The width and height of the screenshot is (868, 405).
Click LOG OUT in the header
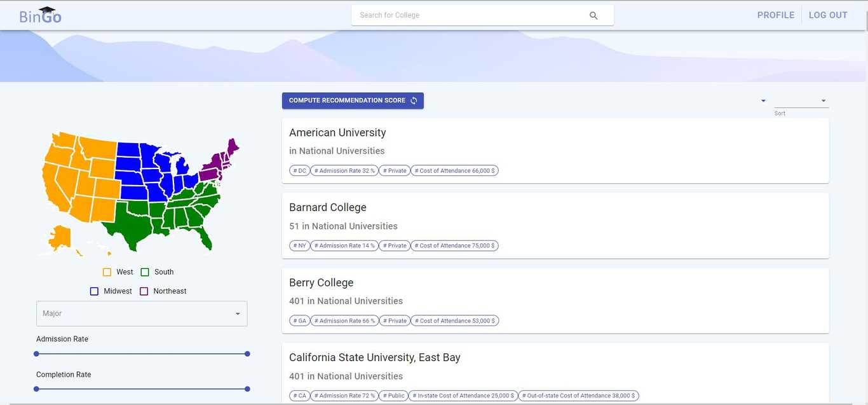(x=828, y=15)
